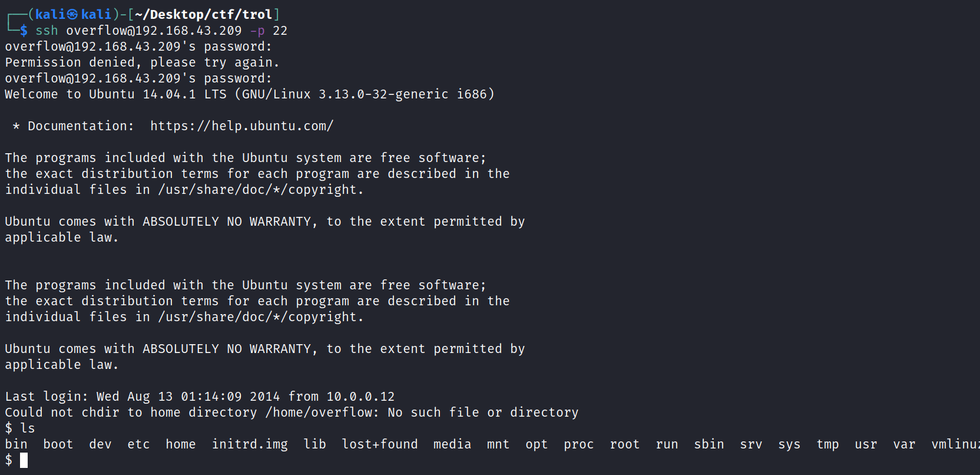This screenshot has height=475, width=980.
Task: Click the 'media' directory name
Action: coord(452,444)
